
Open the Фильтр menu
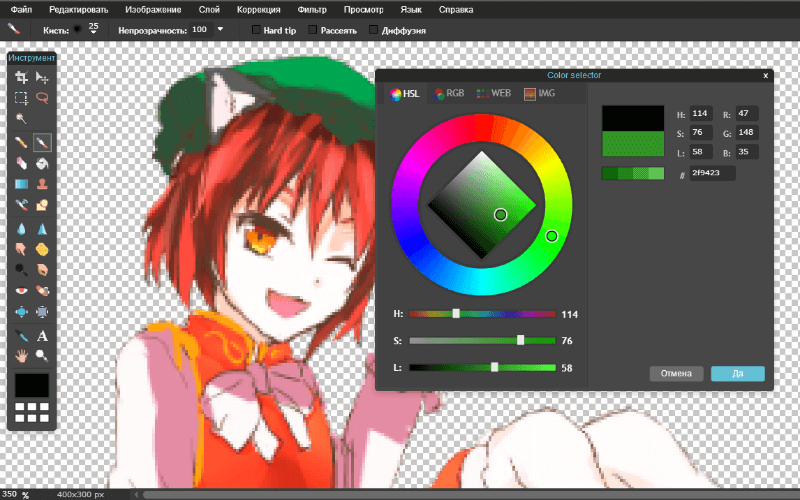312,9
